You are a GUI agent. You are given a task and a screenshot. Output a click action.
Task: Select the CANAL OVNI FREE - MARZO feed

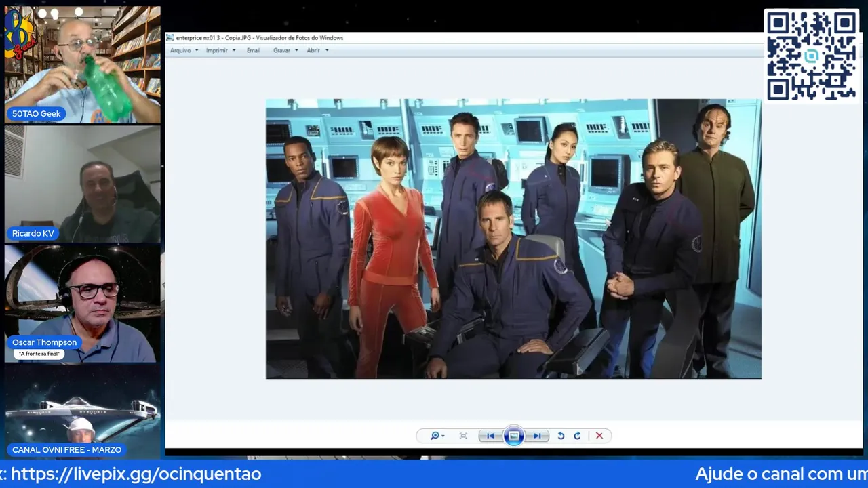[83, 412]
